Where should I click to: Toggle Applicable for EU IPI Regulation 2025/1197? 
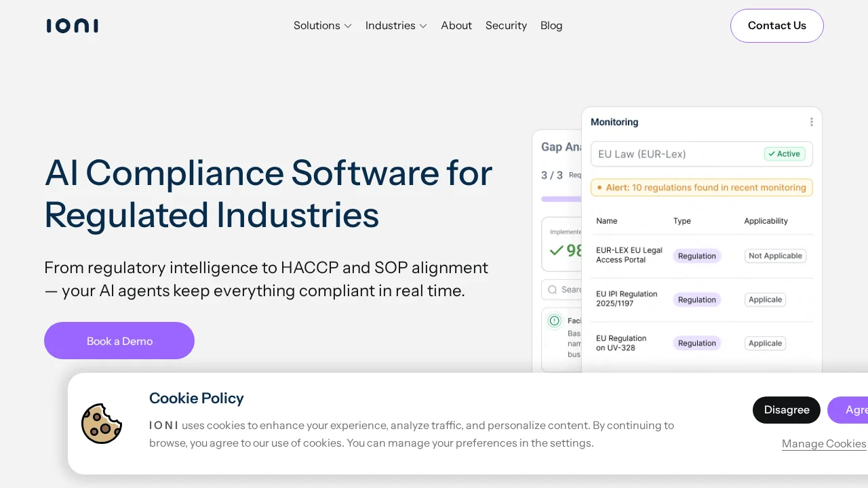pyautogui.click(x=765, y=299)
